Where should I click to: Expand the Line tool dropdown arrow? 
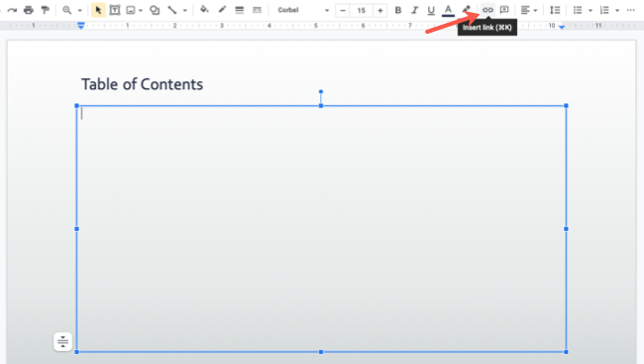tap(185, 10)
